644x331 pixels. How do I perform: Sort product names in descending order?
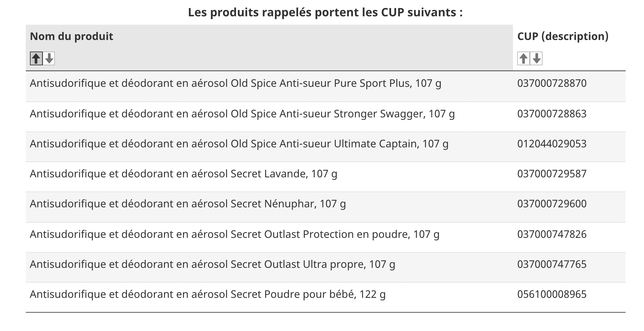pos(49,58)
